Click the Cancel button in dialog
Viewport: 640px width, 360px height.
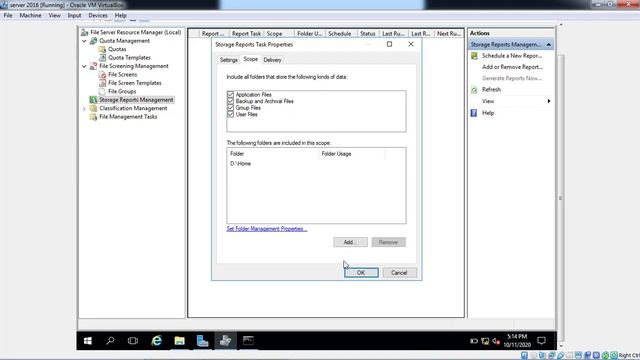399,273
